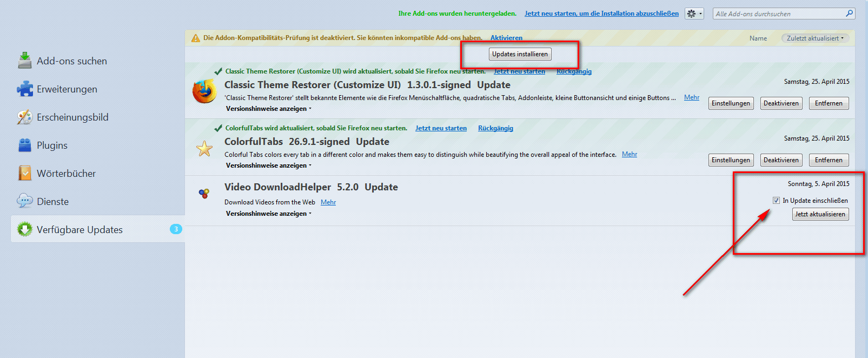Image resolution: width=868 pixels, height=358 pixels.
Task: Entfernen the Classic Theme Restorer add-on
Action: 829,103
